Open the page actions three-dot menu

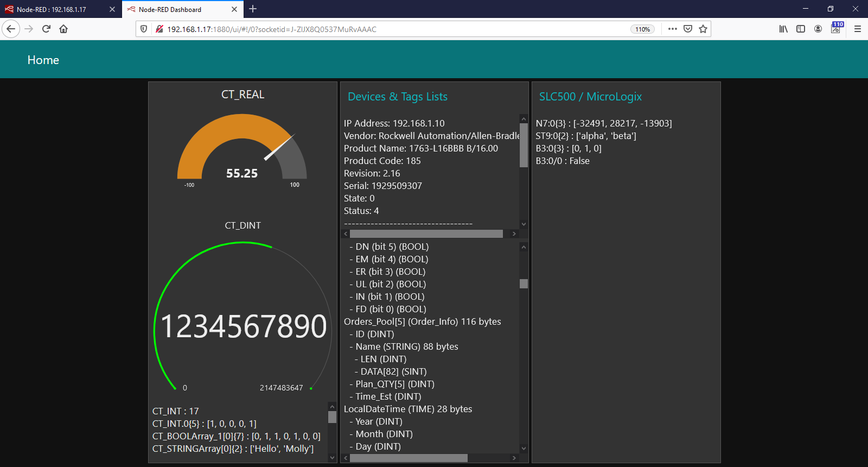(x=673, y=29)
